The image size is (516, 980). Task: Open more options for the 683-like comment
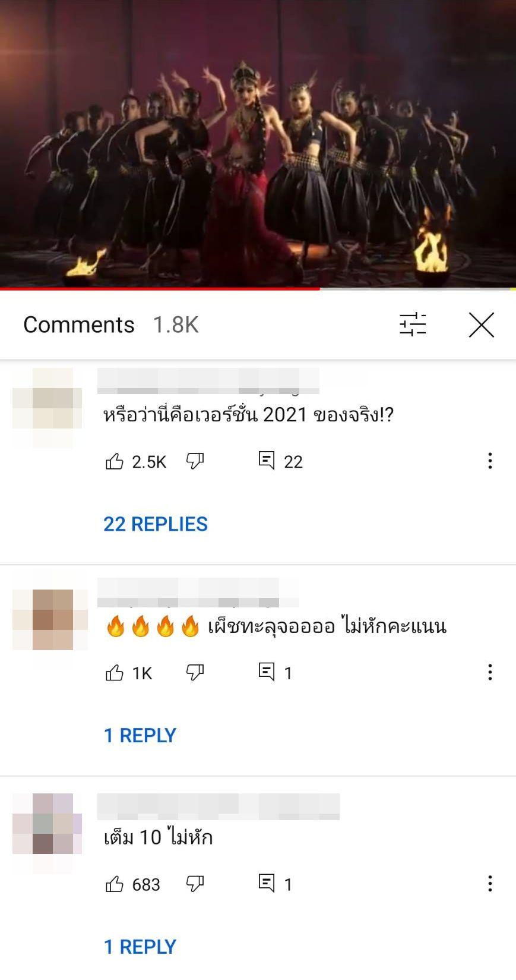[x=490, y=884]
